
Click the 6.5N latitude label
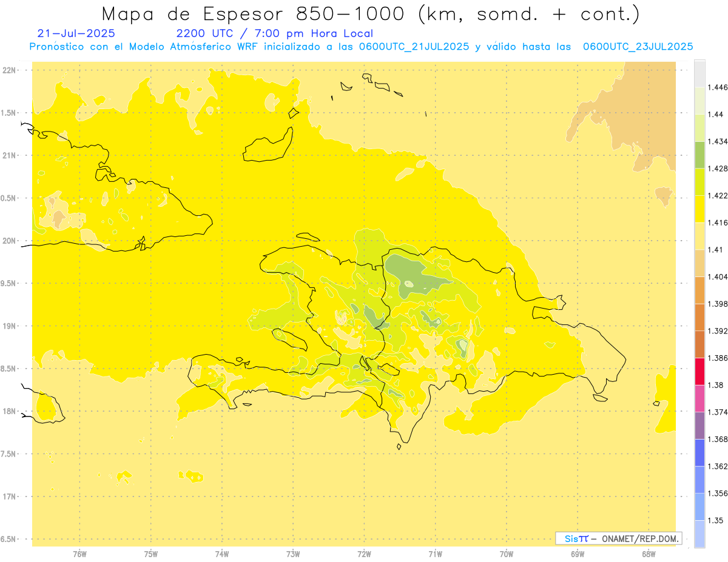9,540
